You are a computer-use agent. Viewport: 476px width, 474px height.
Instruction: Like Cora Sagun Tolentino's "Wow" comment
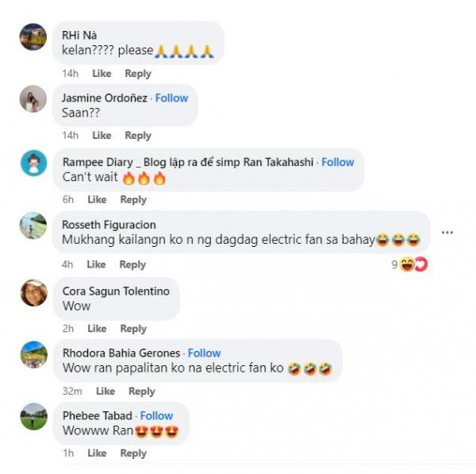[x=97, y=329]
